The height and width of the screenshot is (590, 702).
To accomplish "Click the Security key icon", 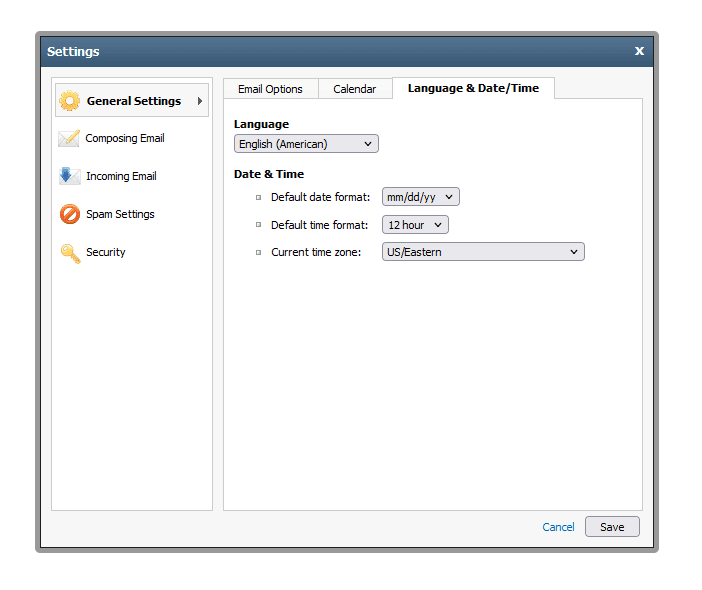I will tap(69, 253).
